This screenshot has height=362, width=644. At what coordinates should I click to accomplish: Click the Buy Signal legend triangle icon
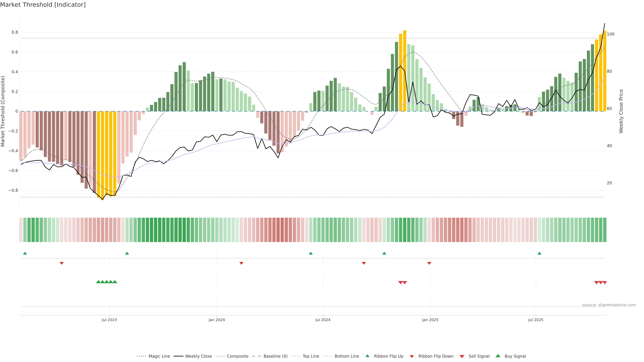(x=498, y=356)
